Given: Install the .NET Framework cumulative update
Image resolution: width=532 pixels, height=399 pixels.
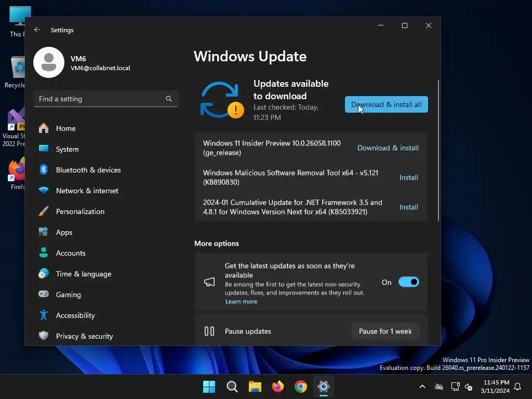Looking at the screenshot, I should coord(408,207).
